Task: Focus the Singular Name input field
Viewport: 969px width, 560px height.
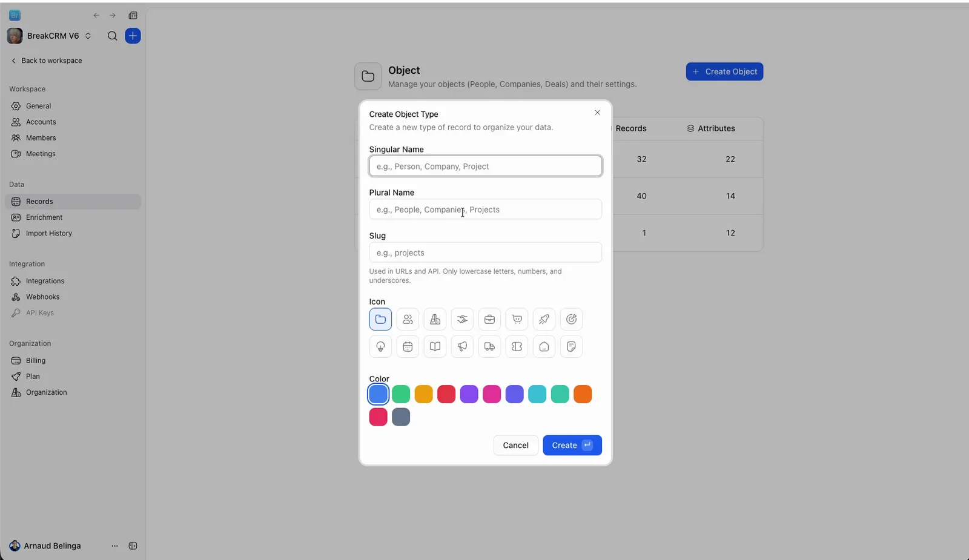Action: coord(485,166)
